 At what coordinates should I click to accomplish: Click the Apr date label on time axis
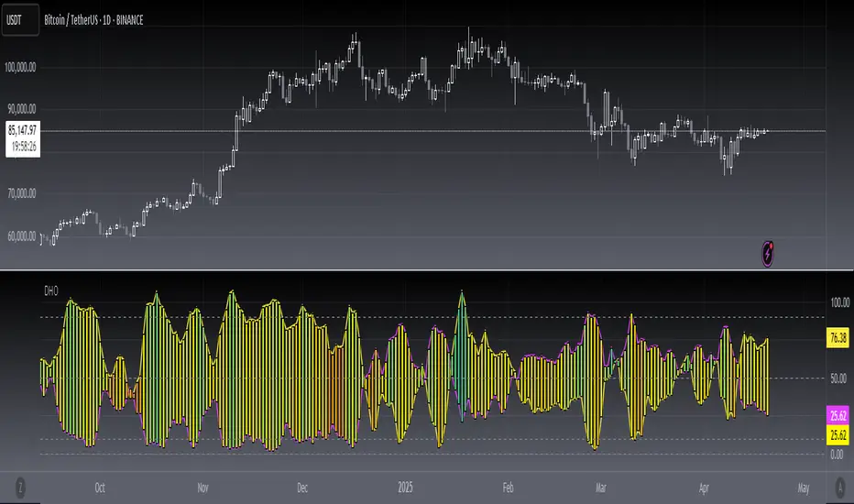pos(704,488)
